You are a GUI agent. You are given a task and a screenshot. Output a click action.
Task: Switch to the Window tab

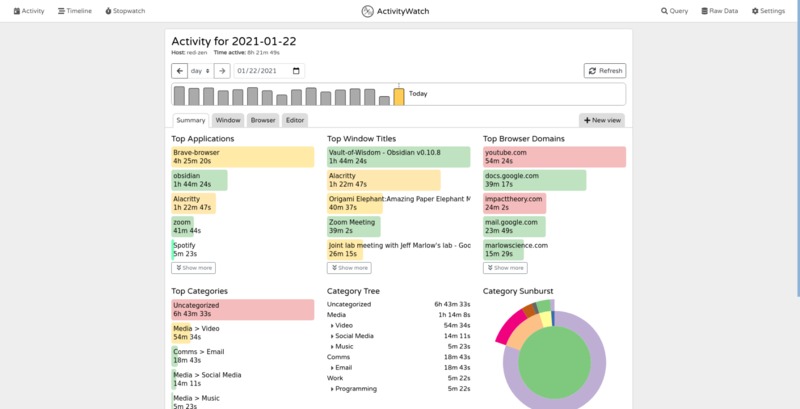228,120
